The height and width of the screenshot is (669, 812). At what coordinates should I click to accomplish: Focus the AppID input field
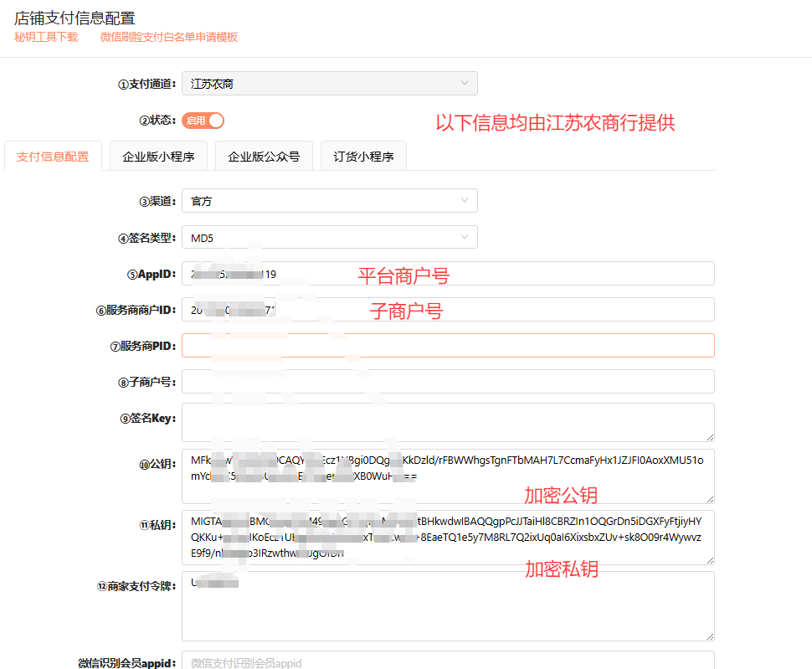click(x=448, y=274)
